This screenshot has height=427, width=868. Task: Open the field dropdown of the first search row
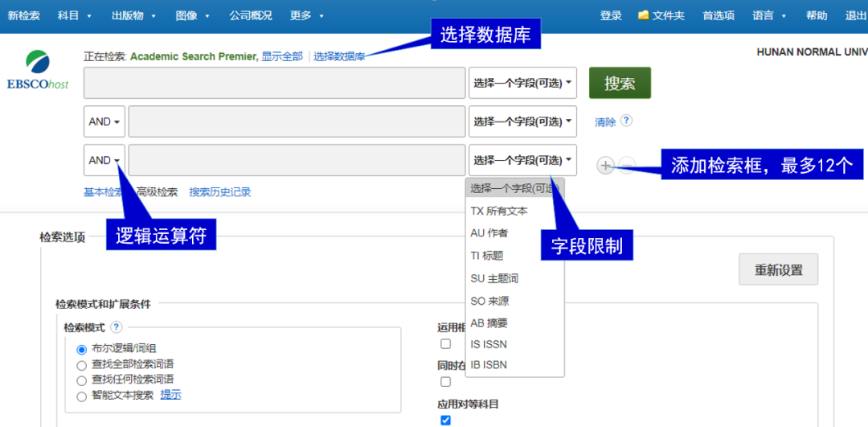522,83
